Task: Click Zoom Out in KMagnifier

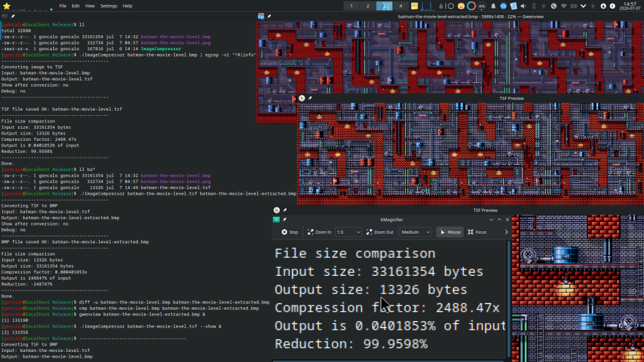Action: (380, 232)
